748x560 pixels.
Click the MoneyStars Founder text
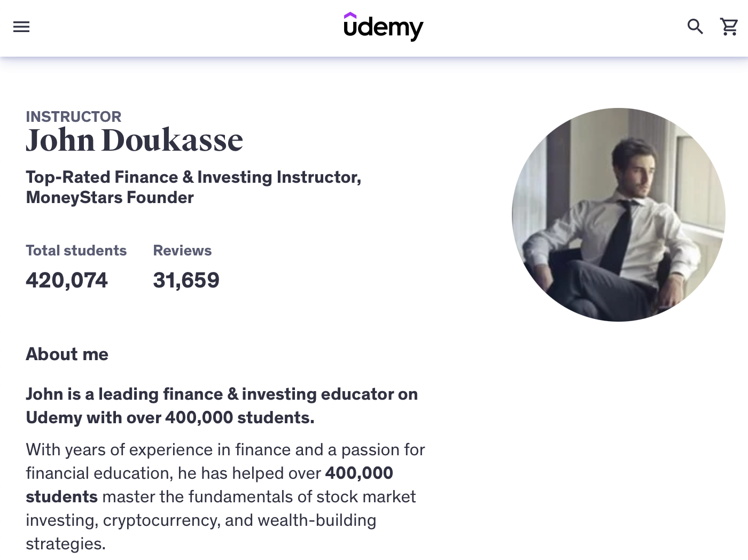pos(110,198)
